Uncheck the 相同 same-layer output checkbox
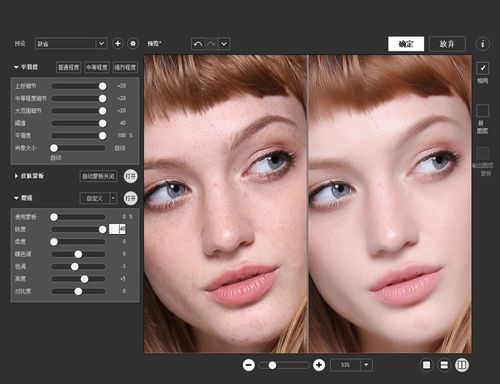Viewport: 500px width, 384px height. click(x=483, y=68)
